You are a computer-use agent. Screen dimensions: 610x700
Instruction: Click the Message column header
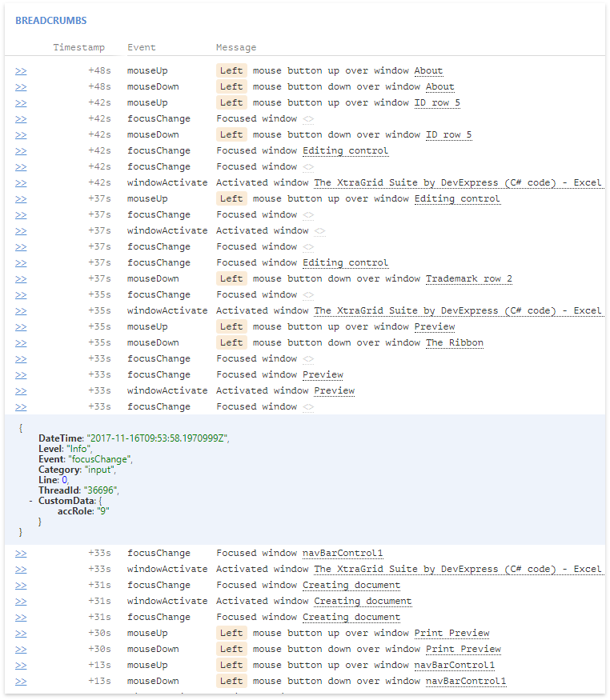(x=236, y=48)
